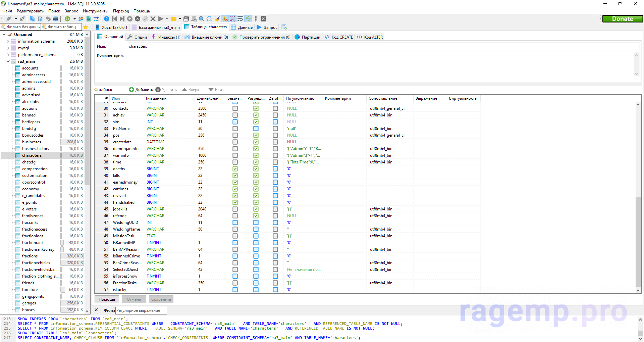Viewport: 644px width, 342px height.
Task: Toggle Zerofill checkbox for WeddingUUID row
Action: pos(275,223)
